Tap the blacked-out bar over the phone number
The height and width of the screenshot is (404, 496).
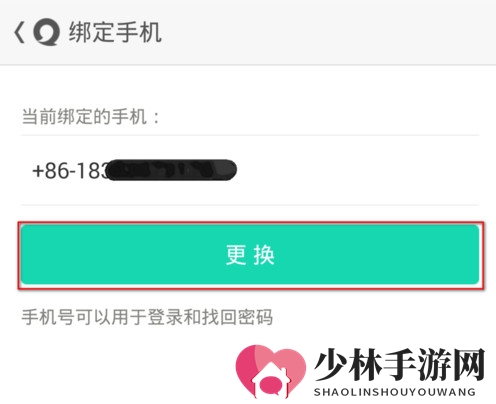[172, 170]
